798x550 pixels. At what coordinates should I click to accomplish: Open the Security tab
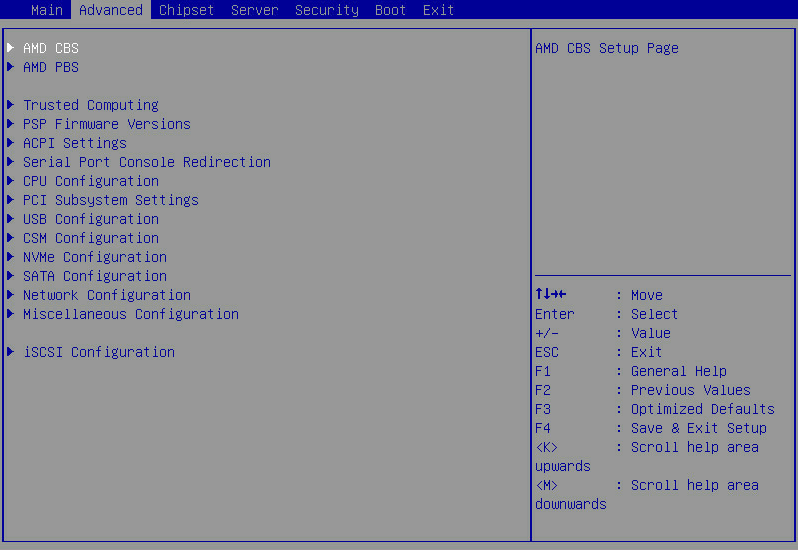pyautogui.click(x=327, y=10)
